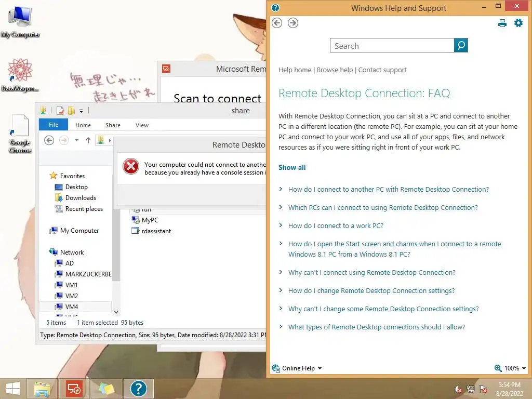Open recent locations dropdown arrow in explorer

pyautogui.click(x=77, y=140)
